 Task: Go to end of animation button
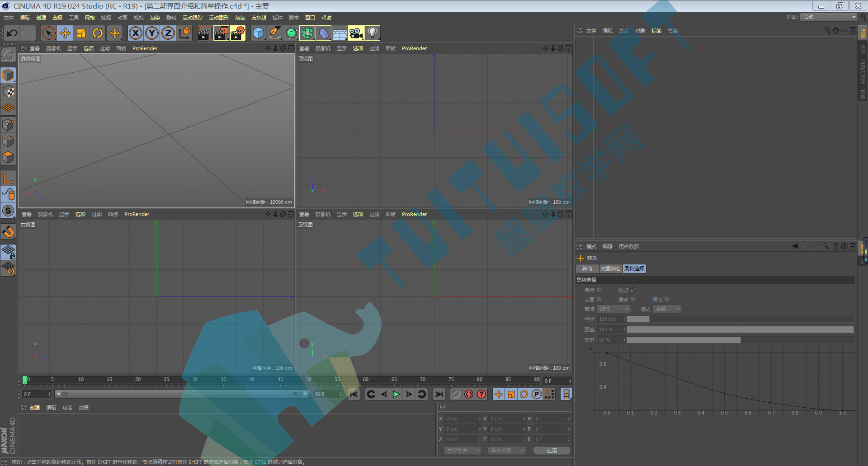click(439, 394)
